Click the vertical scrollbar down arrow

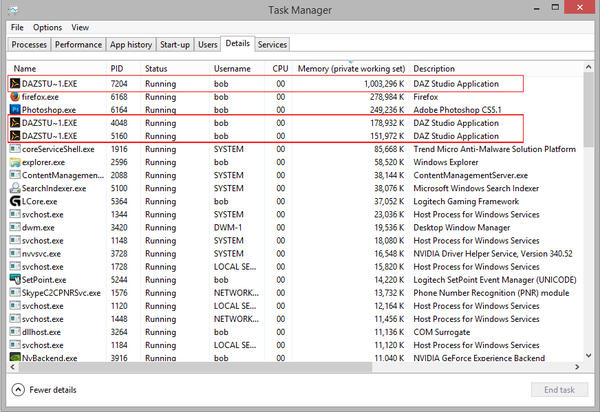[589, 355]
